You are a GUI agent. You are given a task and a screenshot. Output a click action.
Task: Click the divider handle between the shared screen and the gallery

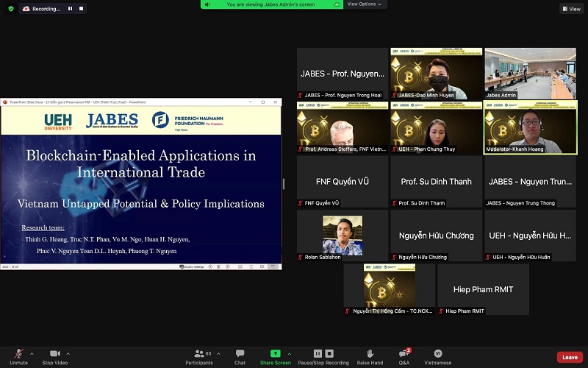pos(284,183)
